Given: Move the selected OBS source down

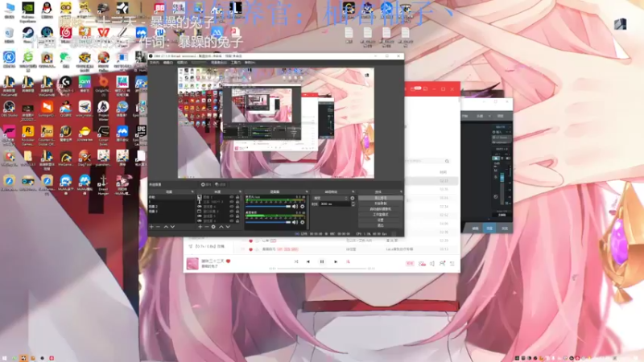Looking at the screenshot, I should pyautogui.click(x=228, y=227).
